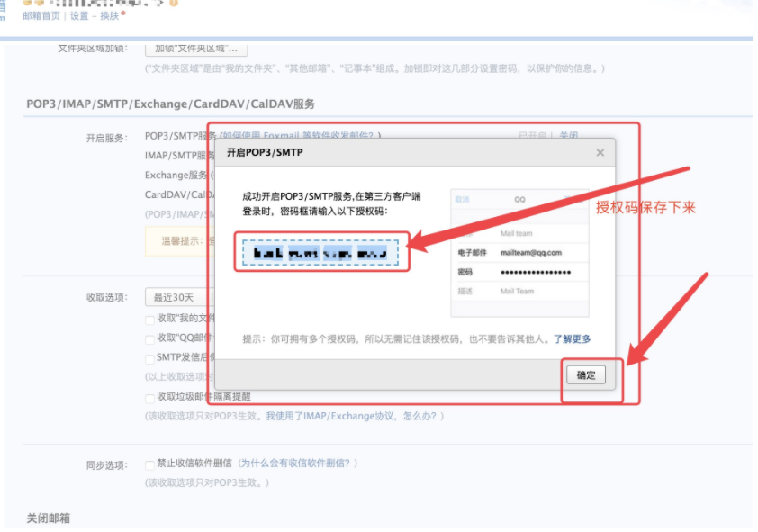Viewport: 758px width, 532px height.
Task: Click the orange badge icon beside the username
Action: click(176, 4)
